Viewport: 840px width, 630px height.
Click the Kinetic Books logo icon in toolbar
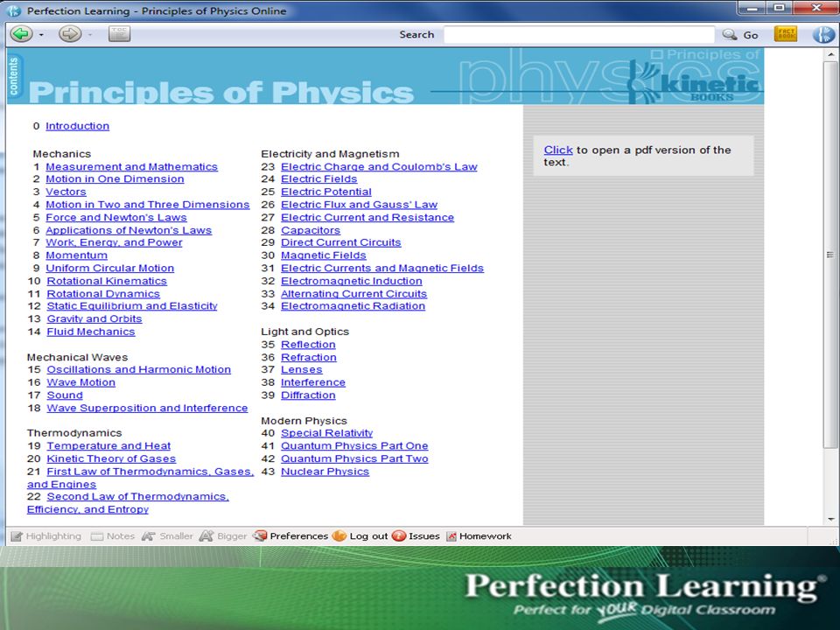(x=823, y=35)
